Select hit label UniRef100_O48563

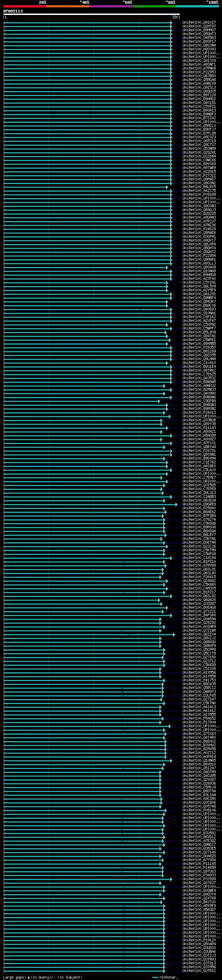click(x=199, y=38)
